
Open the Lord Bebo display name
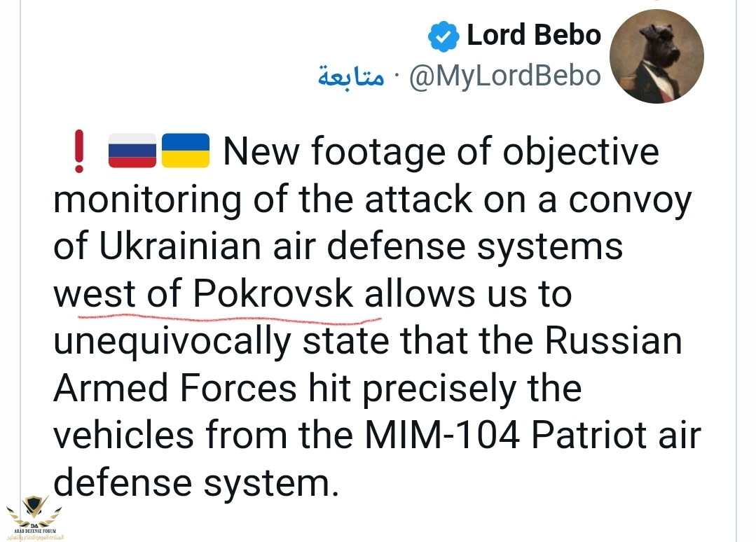533,36
